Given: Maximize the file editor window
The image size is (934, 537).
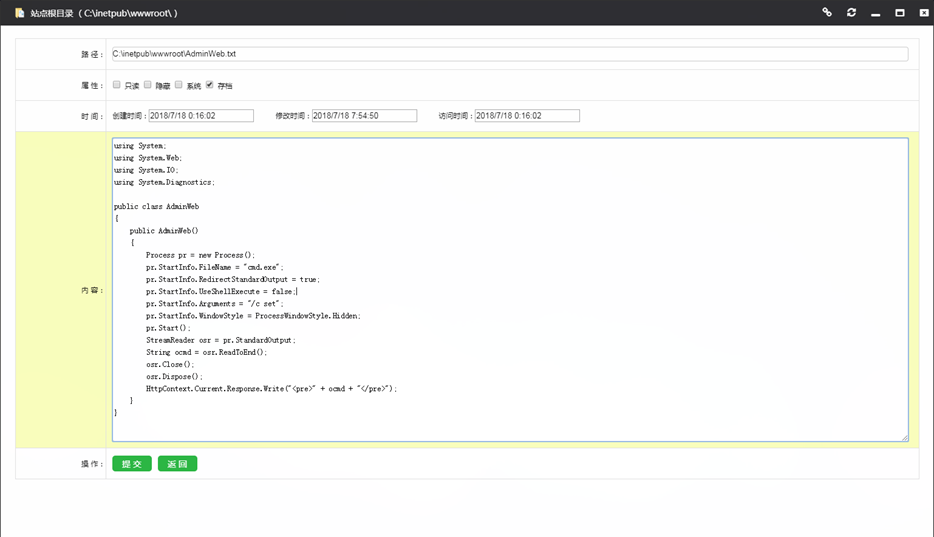Looking at the screenshot, I should coord(900,13).
